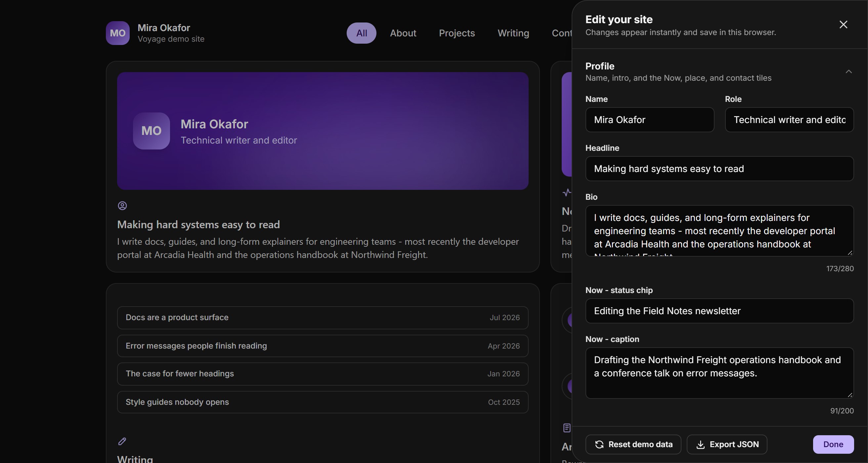The image size is (868, 463).
Task: Click the pencil icon above Writing
Action: click(x=122, y=441)
